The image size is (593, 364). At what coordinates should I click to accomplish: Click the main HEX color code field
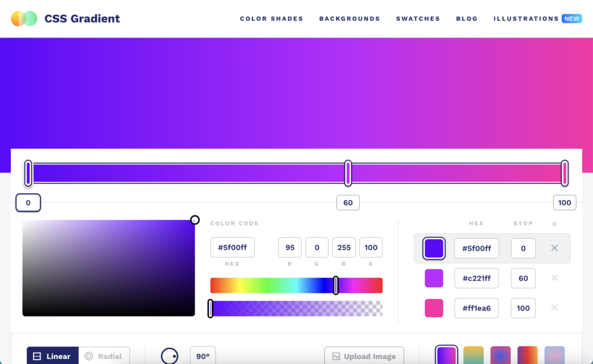tap(232, 248)
